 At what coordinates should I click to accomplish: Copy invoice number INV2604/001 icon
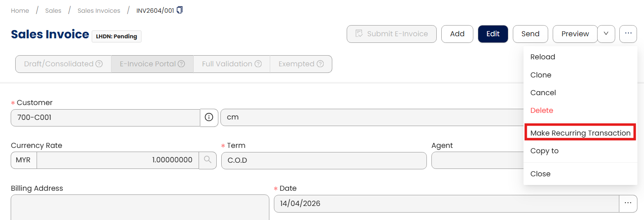pyautogui.click(x=180, y=10)
